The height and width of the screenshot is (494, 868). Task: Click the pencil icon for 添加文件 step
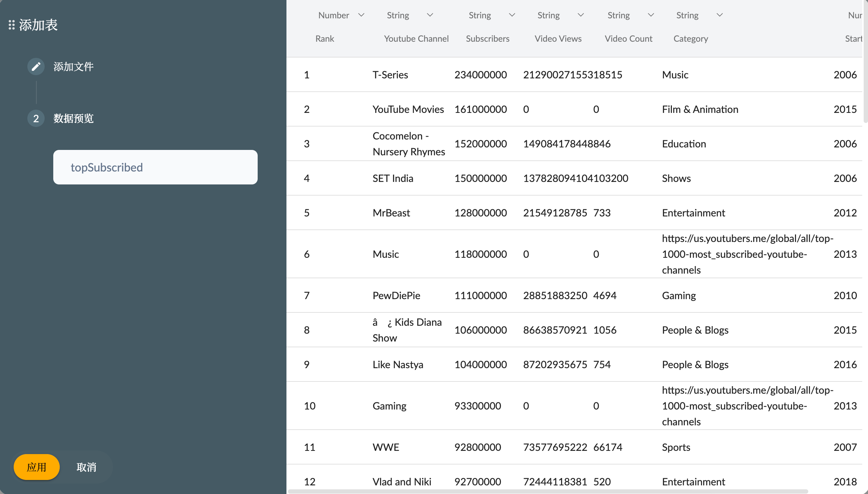click(x=36, y=67)
